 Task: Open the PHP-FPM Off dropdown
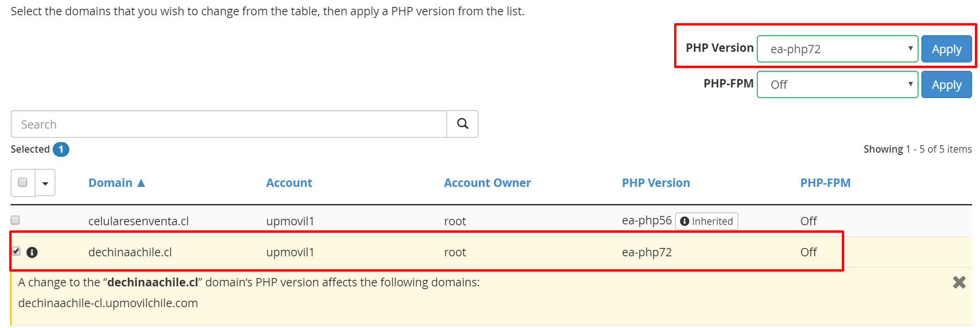pyautogui.click(x=837, y=85)
